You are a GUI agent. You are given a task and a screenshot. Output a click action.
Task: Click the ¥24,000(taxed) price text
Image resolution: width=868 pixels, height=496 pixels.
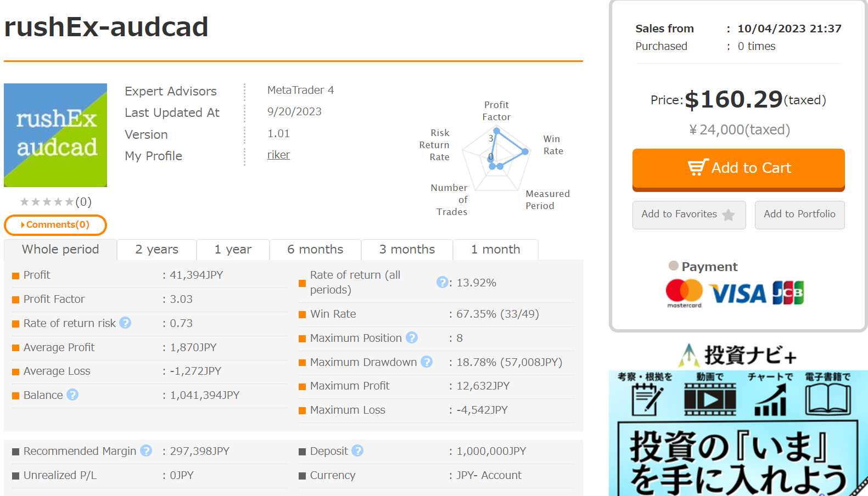(x=740, y=129)
